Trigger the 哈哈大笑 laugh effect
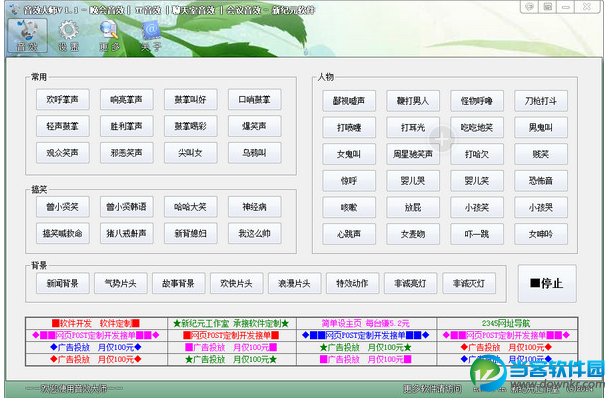 pyautogui.click(x=191, y=207)
